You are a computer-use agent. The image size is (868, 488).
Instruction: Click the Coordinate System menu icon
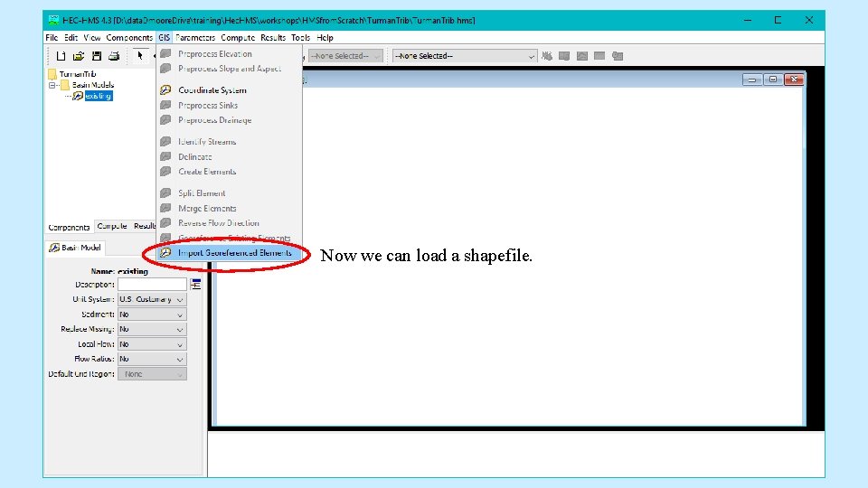pyautogui.click(x=165, y=90)
